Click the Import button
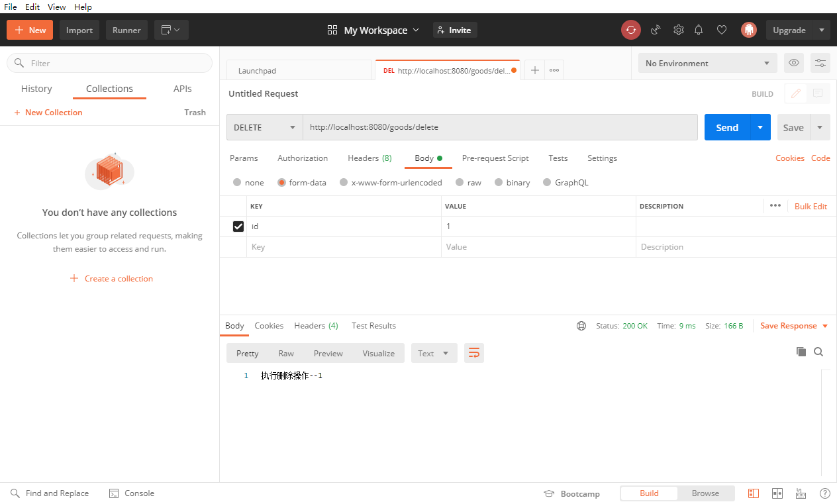The image size is (837, 504). [79, 30]
